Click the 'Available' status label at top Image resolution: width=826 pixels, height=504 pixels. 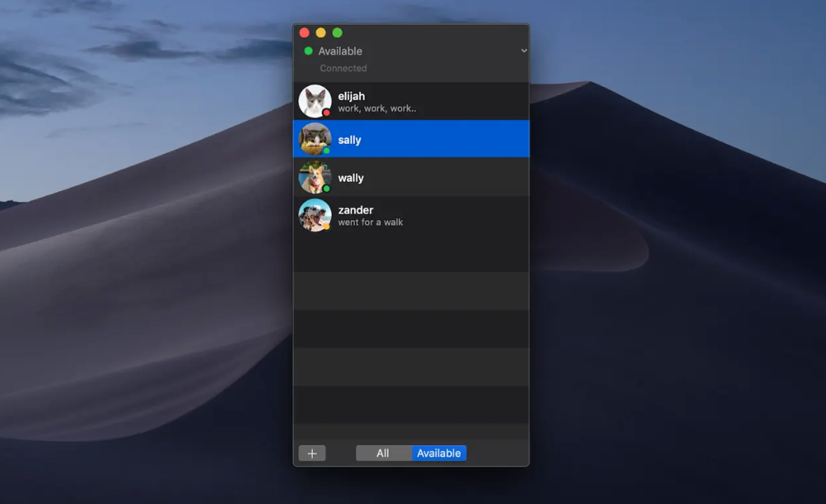point(341,51)
